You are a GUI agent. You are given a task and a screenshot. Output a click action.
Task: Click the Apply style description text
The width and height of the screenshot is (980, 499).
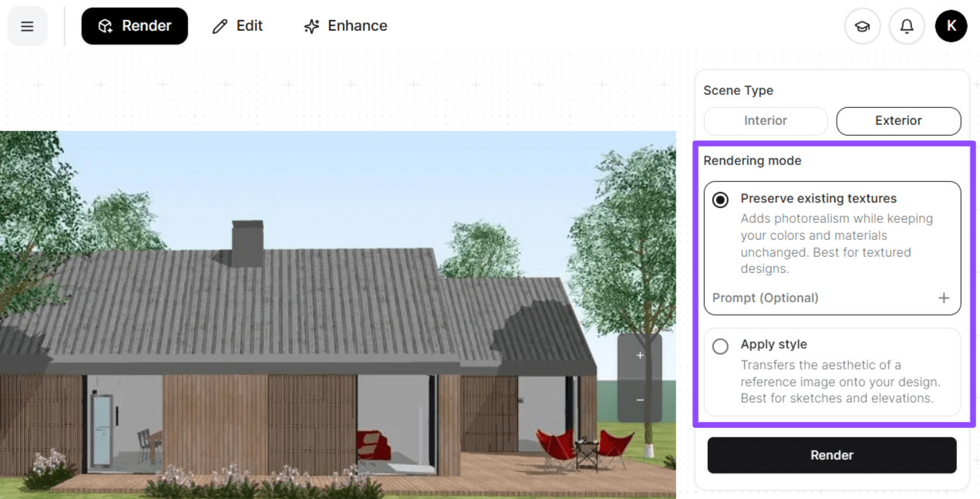[840, 382]
